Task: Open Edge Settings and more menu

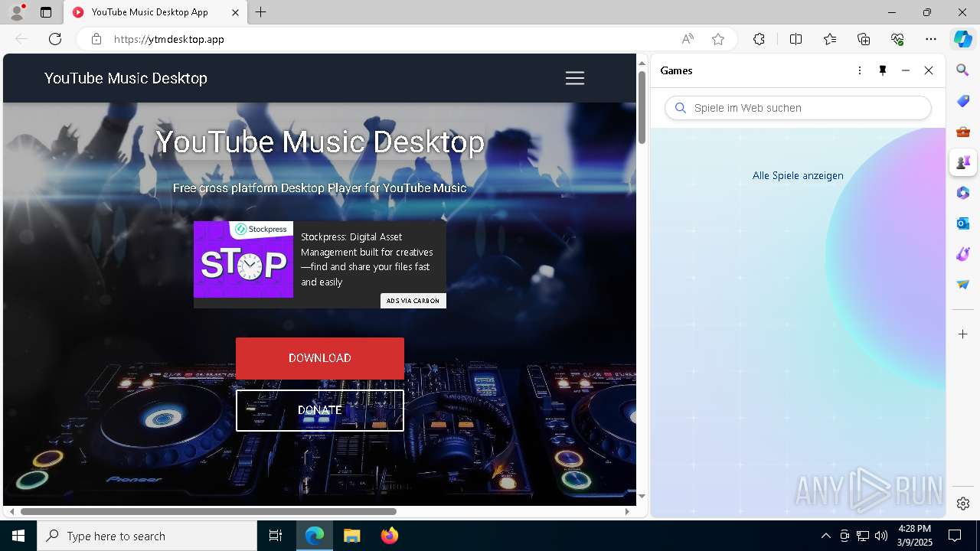Action: point(931,39)
